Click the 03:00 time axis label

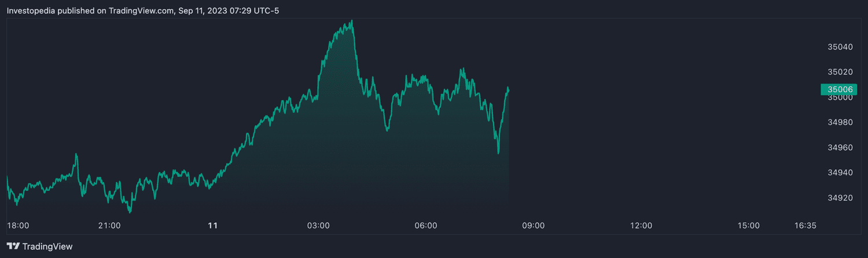click(318, 226)
